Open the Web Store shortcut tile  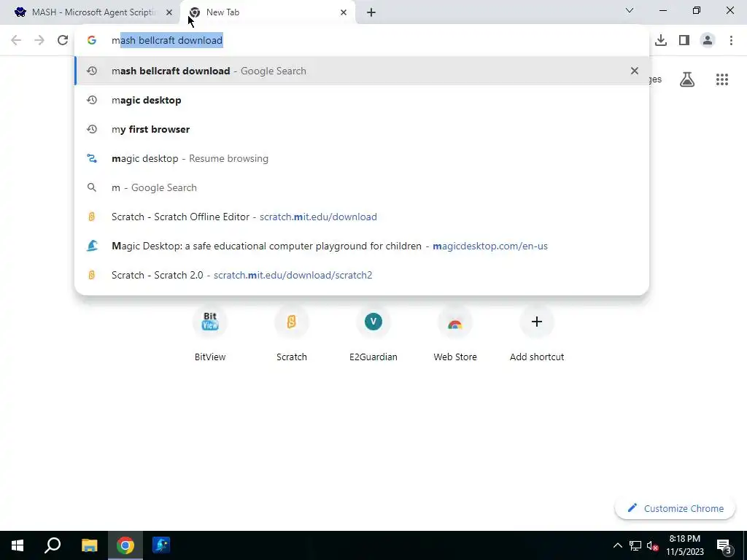(455, 332)
